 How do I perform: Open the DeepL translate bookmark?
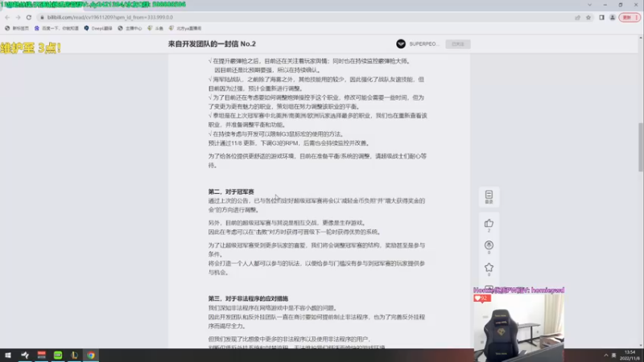(97, 28)
